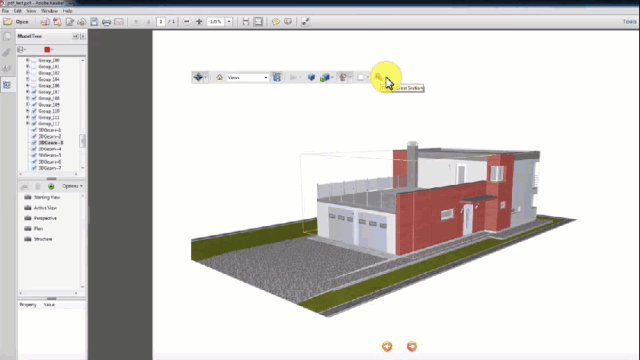Viewport: 640px width, 360px height.
Task: Click the 3D rotate tool icon
Action: pyautogui.click(x=198, y=77)
